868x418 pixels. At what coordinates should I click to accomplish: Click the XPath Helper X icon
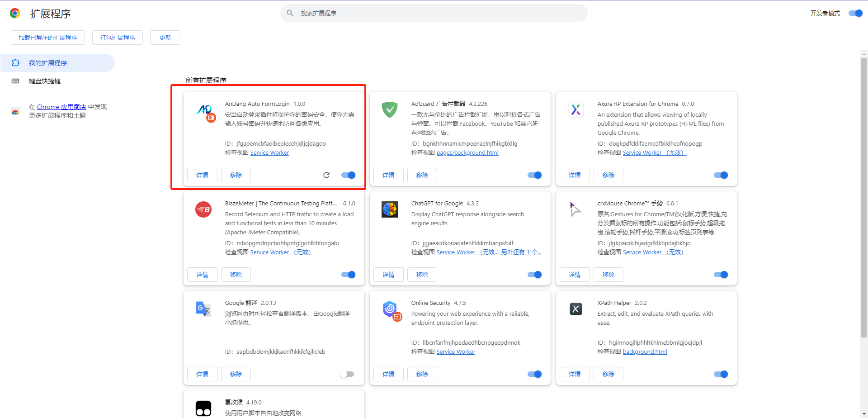[x=576, y=309]
